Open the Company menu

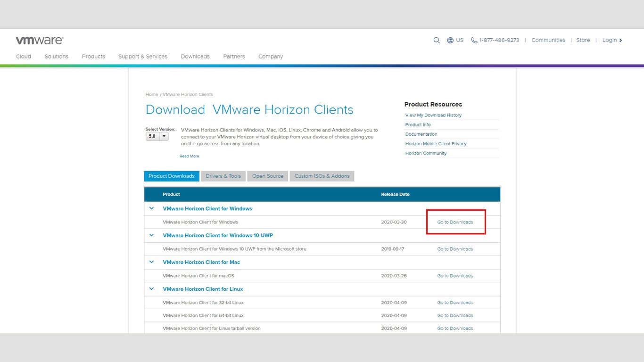pos(271,57)
